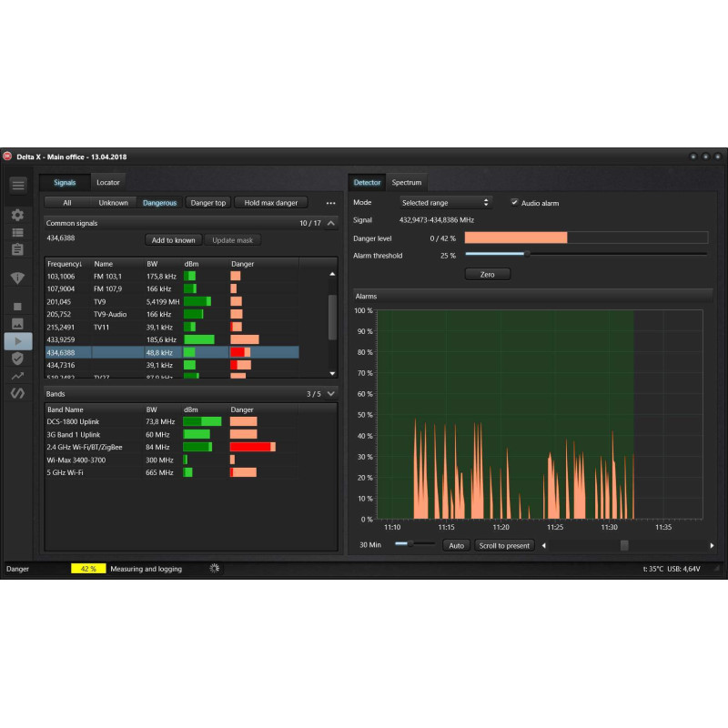
Task: Open the hamburger menu in sidebar
Action: 18,186
